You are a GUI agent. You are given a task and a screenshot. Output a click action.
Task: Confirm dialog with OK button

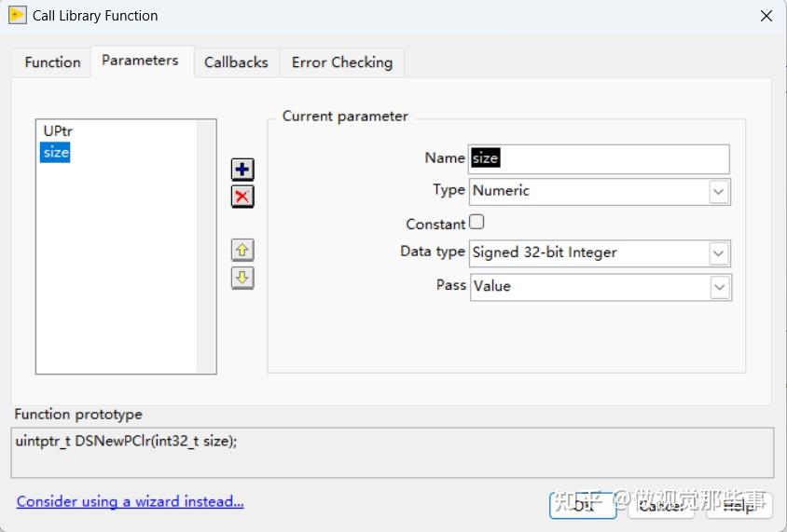coord(583,505)
